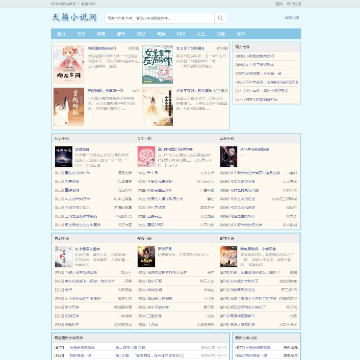The image size is (360, 360).
Task: Click the 天籁小说网 site logo
Action: coord(74,17)
